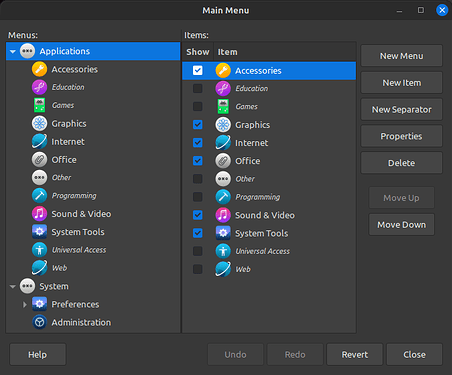Select the Administration icon under System
452x375 pixels.
pyautogui.click(x=39, y=322)
